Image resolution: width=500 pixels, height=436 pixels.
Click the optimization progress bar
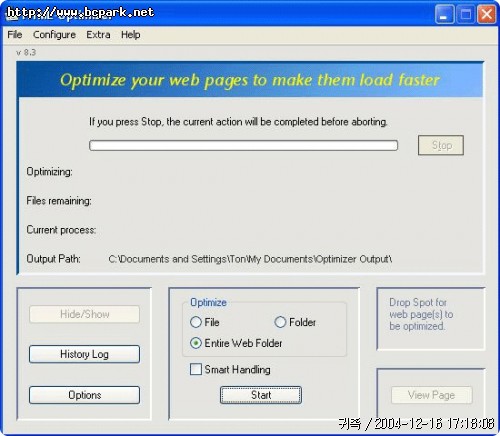pos(243,145)
